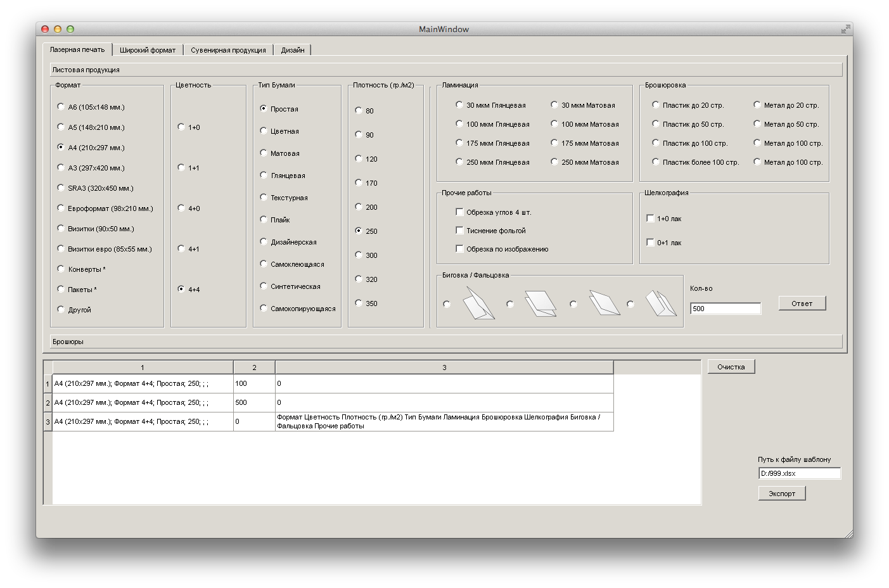Viewport: 889px width, 588px height.
Task: Select table row header 3
Action: pyautogui.click(x=48, y=421)
